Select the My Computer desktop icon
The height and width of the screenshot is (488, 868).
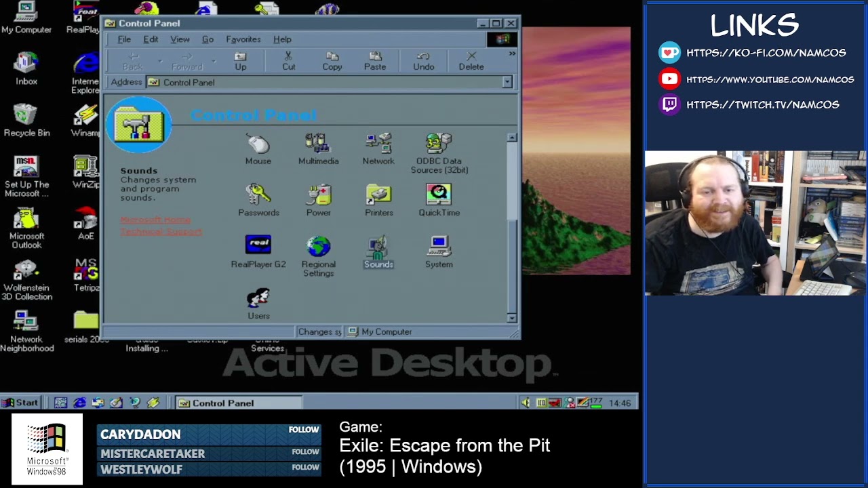(x=26, y=18)
